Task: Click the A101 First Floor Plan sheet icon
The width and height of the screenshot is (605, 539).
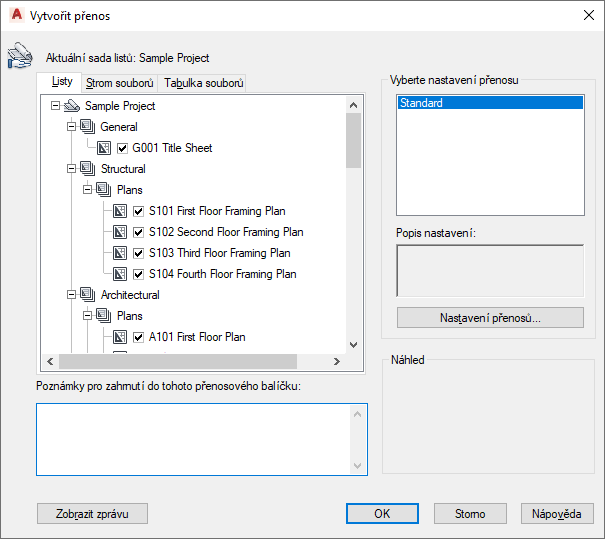Action: [x=121, y=337]
